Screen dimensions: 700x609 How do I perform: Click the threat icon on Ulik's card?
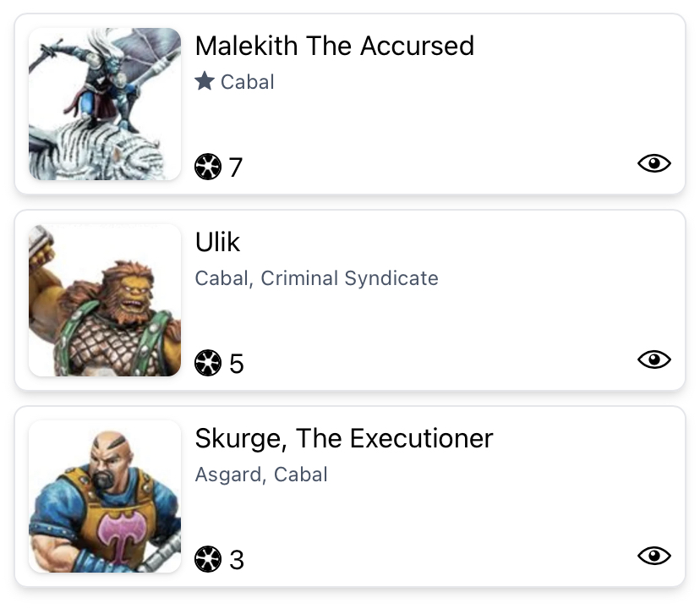[207, 363]
